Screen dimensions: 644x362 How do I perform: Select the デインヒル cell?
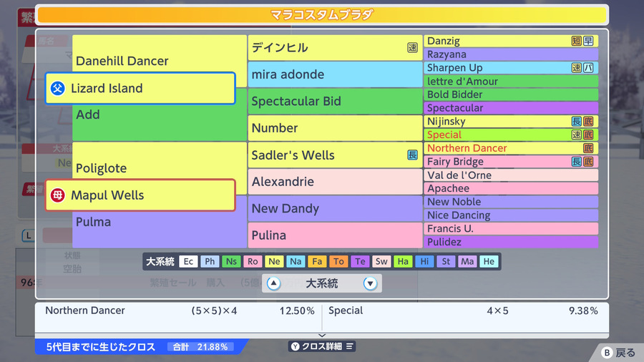pos(335,48)
